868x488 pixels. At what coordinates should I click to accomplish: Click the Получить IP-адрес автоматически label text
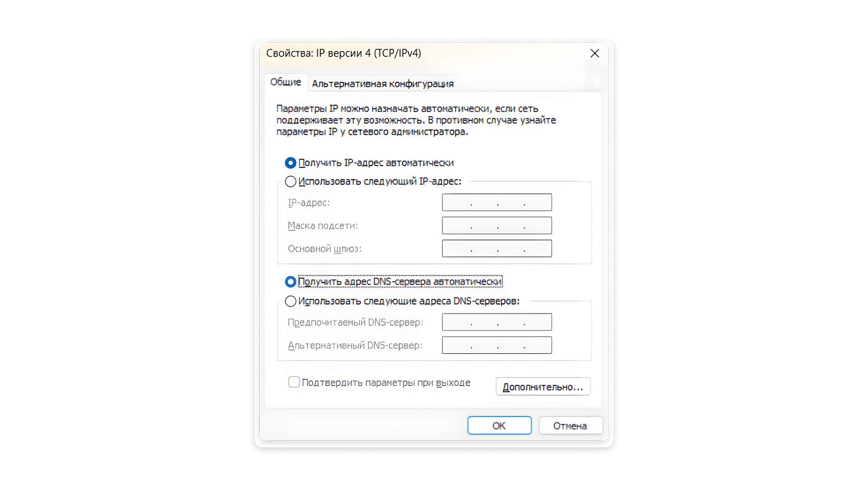376,163
